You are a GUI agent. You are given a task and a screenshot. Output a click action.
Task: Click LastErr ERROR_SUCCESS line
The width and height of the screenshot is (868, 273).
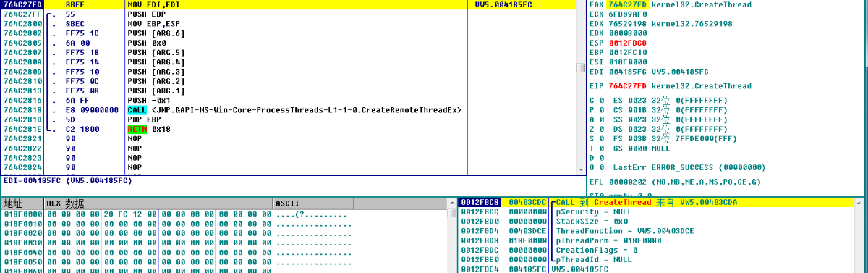tap(689, 167)
